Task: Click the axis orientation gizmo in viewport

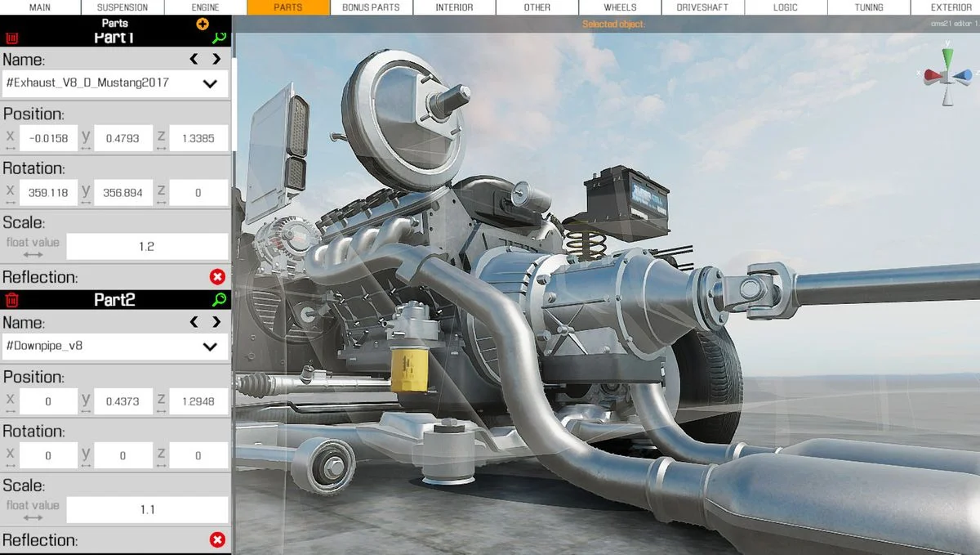Action: 947,77
